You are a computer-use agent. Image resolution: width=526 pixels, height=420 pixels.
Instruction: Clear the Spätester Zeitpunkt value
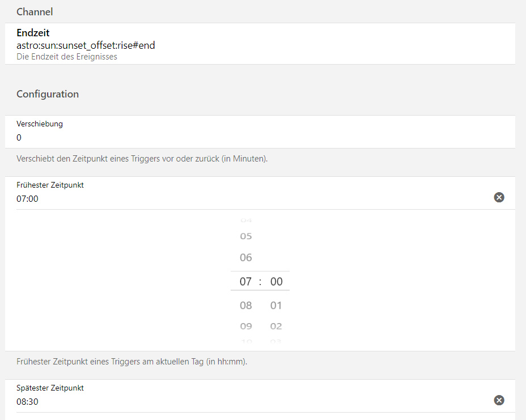pos(499,400)
